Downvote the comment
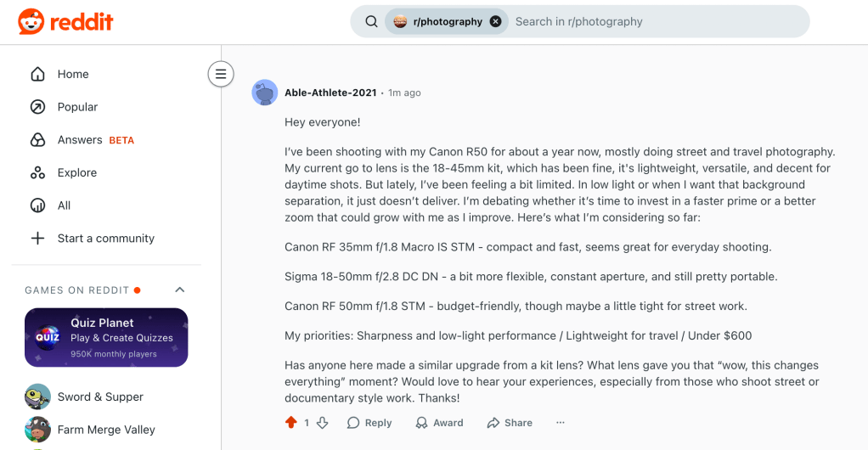Viewport: 868px width, 450px height. 322,423
